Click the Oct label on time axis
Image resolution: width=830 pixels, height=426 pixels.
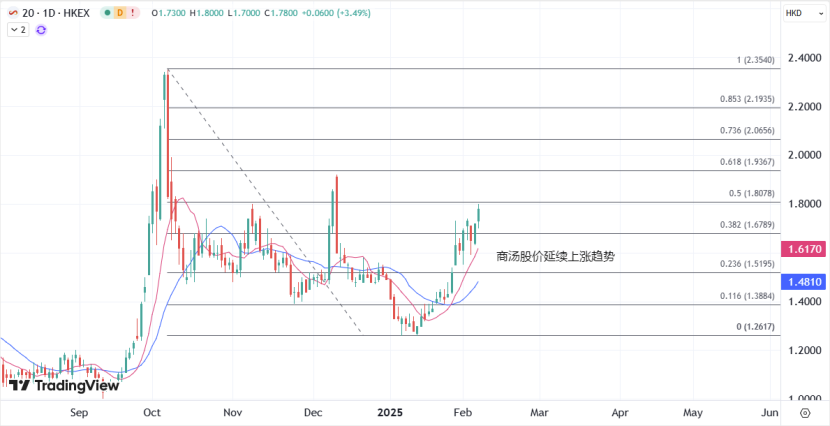coord(154,412)
